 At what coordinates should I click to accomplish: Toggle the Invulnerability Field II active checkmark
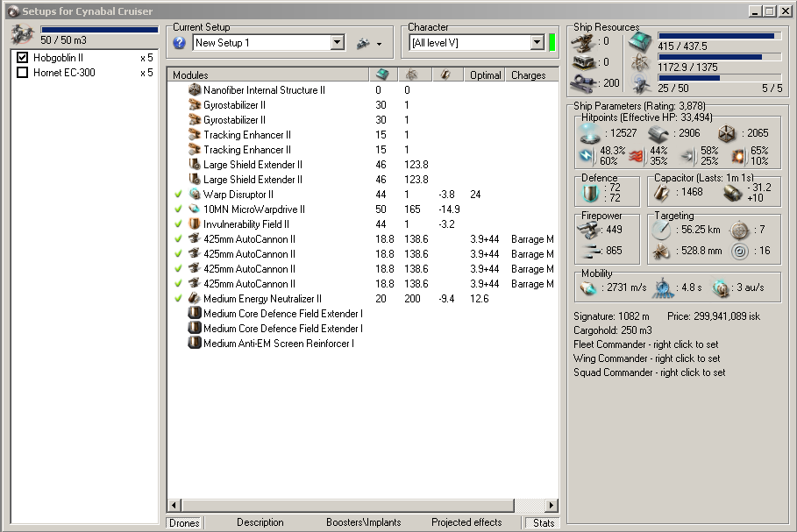178,224
